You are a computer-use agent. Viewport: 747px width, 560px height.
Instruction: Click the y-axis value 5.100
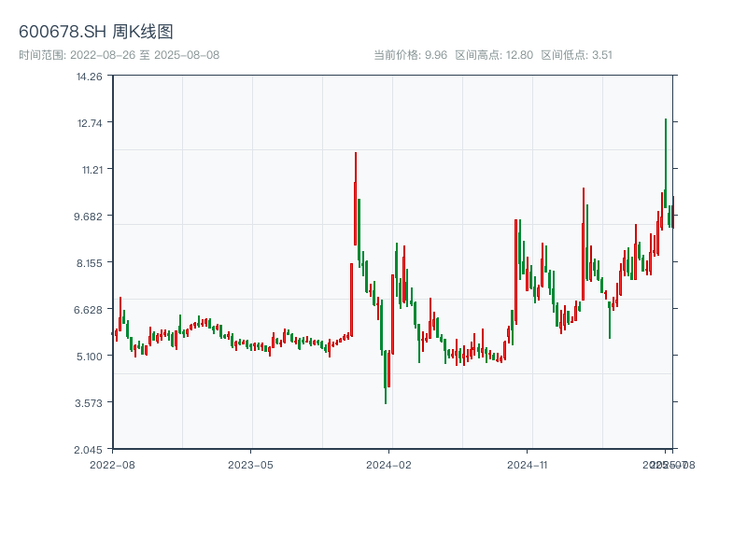[89, 357]
